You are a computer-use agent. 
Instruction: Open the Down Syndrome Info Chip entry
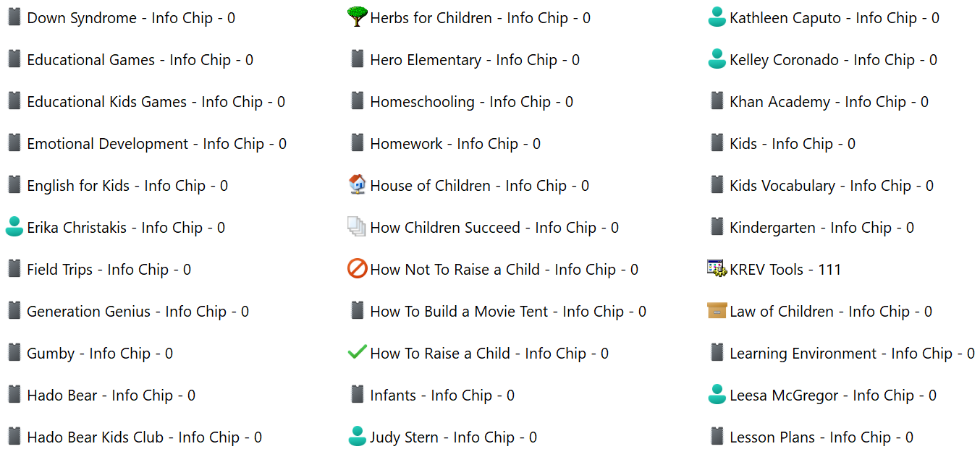click(130, 18)
